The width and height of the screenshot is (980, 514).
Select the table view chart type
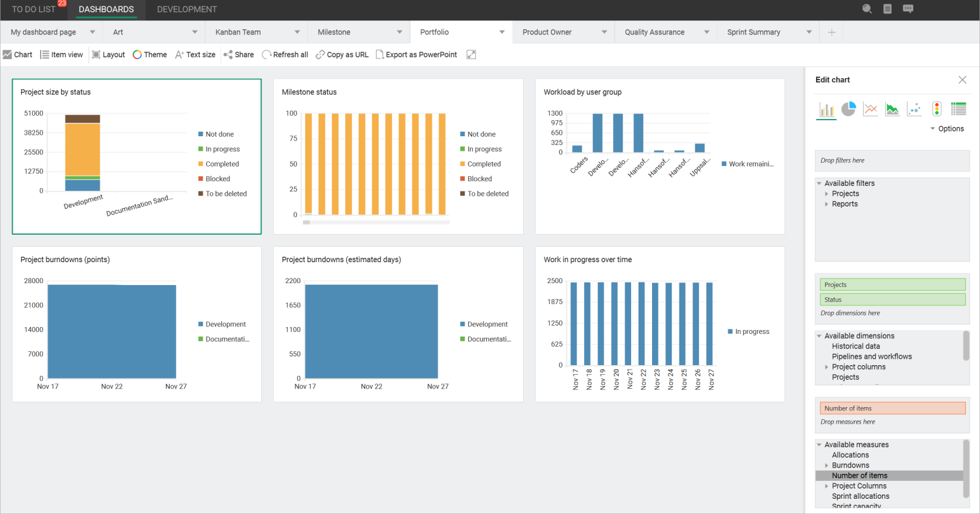958,108
